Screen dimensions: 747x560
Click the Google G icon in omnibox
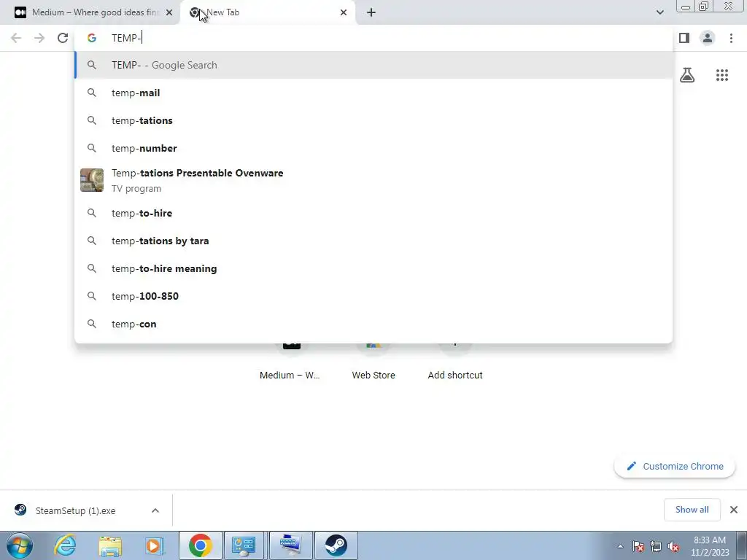point(92,38)
